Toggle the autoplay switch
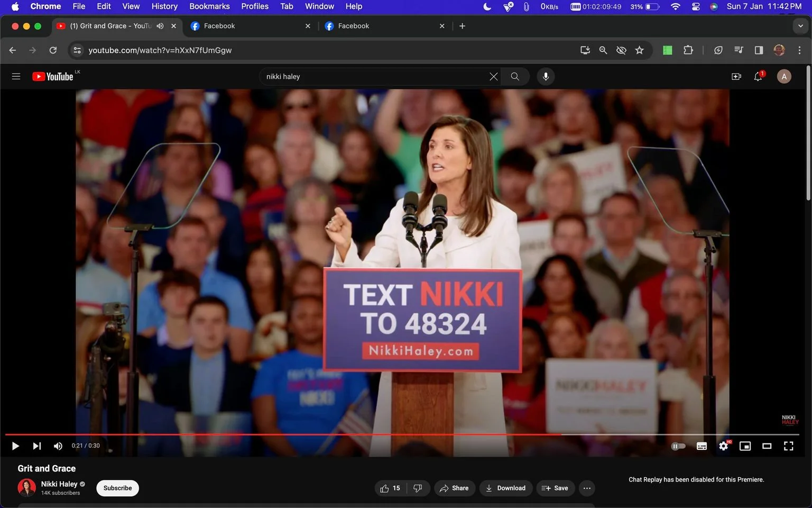 tap(678, 446)
